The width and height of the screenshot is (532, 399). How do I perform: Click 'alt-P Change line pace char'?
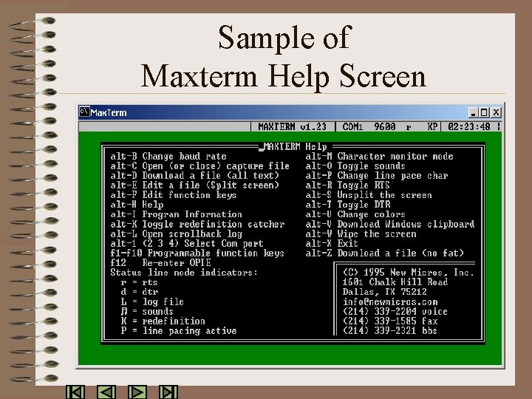pyautogui.click(x=377, y=176)
